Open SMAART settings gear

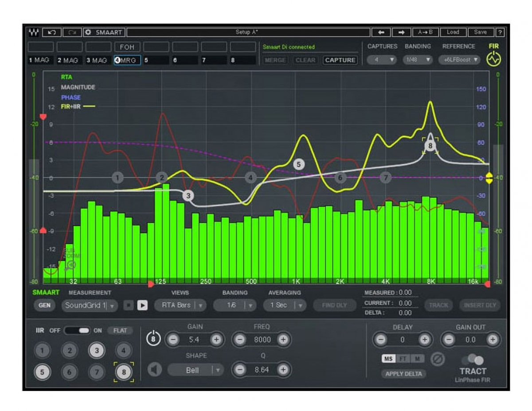(88, 32)
